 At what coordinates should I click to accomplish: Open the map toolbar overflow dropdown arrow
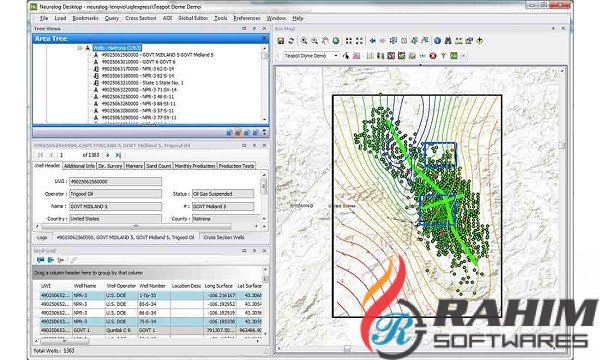(463, 56)
